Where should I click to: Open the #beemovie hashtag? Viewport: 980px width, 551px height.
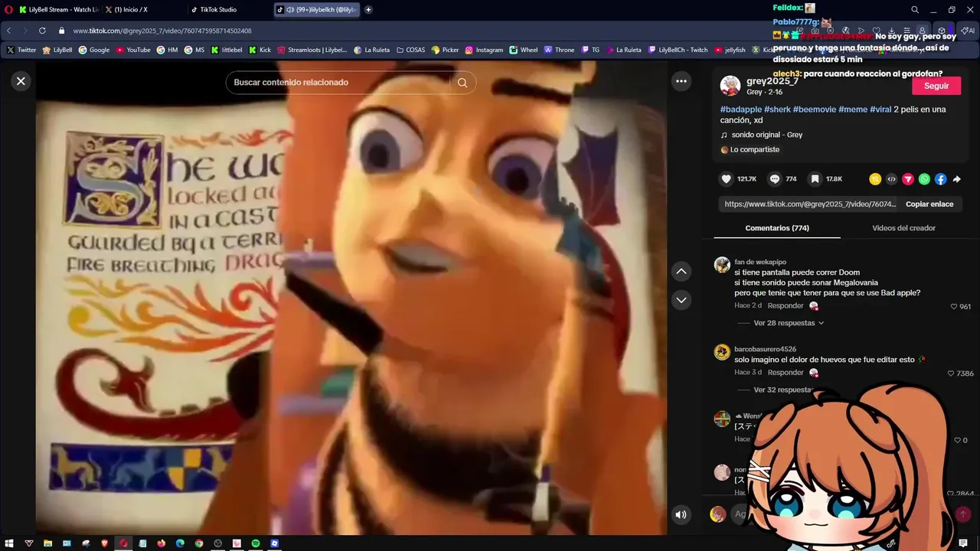pos(814,109)
